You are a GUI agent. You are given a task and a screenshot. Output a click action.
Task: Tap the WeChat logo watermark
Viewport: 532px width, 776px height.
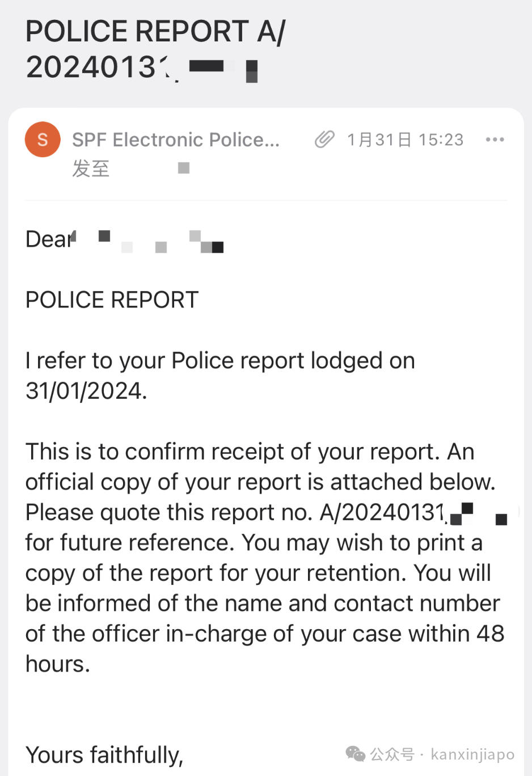(356, 754)
